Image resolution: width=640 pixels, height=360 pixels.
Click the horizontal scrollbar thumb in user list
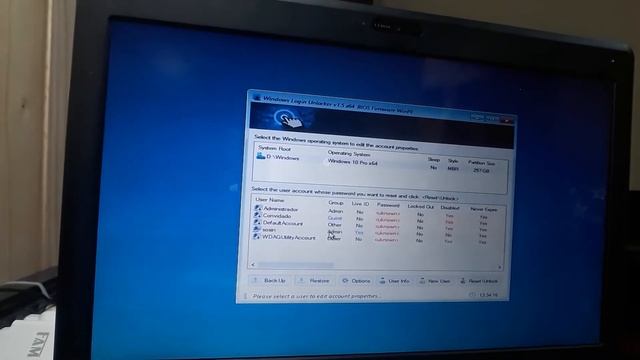tap(296, 265)
